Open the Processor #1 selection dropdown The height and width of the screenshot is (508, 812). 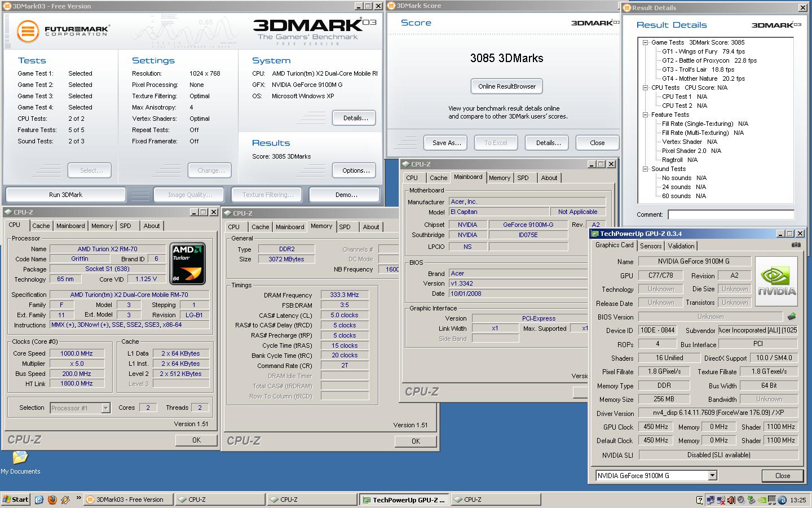click(x=105, y=408)
